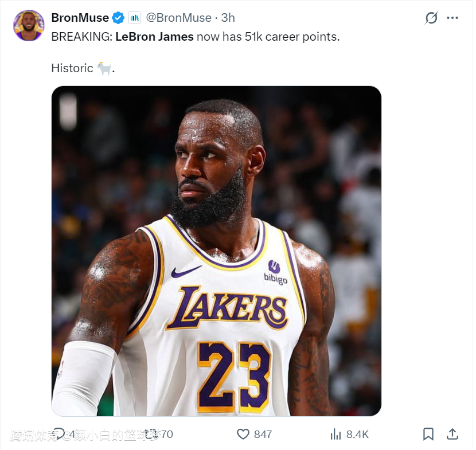Bookmark this LeBron post
Screen dimensions: 476x450
428,434
